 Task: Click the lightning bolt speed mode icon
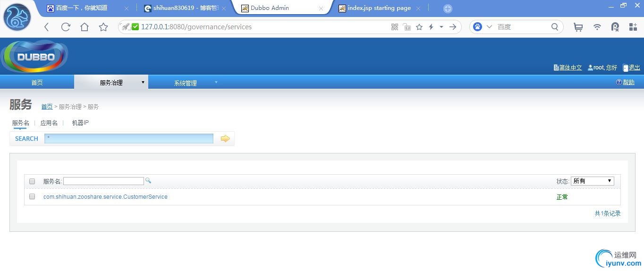431,27
